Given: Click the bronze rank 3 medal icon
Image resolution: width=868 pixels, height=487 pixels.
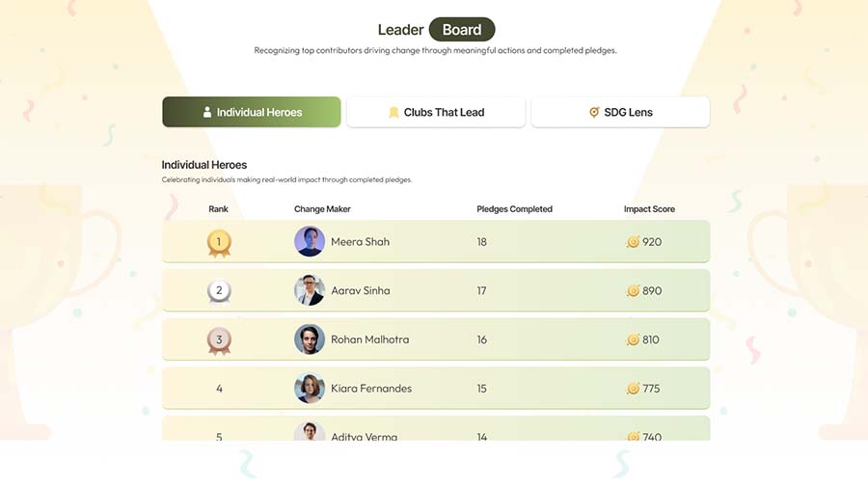Looking at the screenshot, I should coord(219,339).
